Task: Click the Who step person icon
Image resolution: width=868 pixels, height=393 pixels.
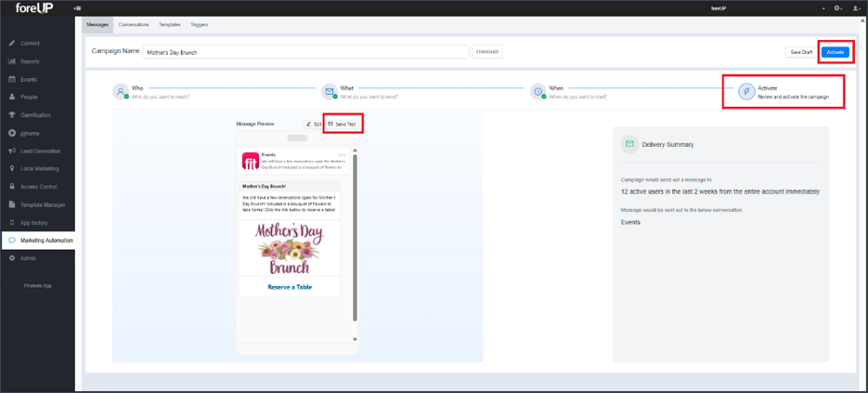Action: tap(120, 91)
